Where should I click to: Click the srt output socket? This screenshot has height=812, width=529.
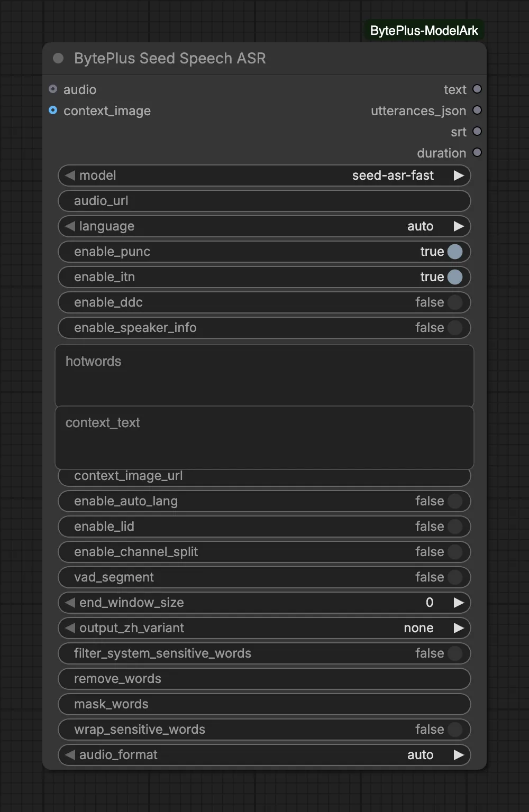(477, 131)
